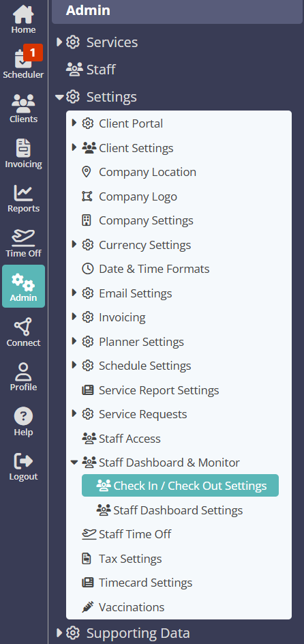The height and width of the screenshot is (644, 304).
Task: Open the Profile person icon
Action: coord(23,371)
